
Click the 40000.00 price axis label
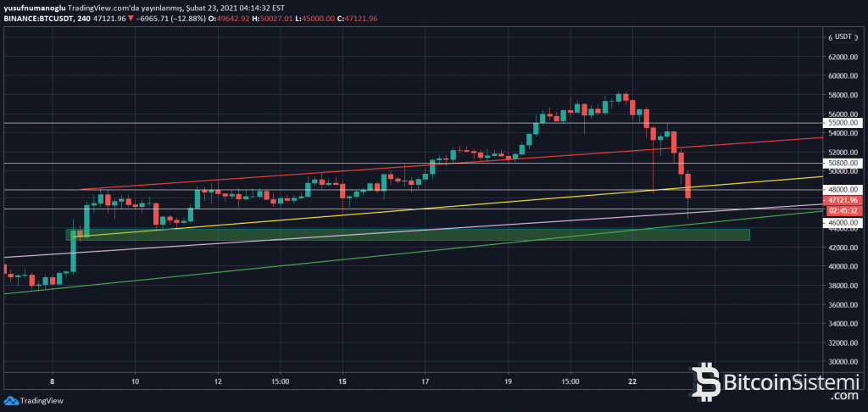click(x=843, y=266)
